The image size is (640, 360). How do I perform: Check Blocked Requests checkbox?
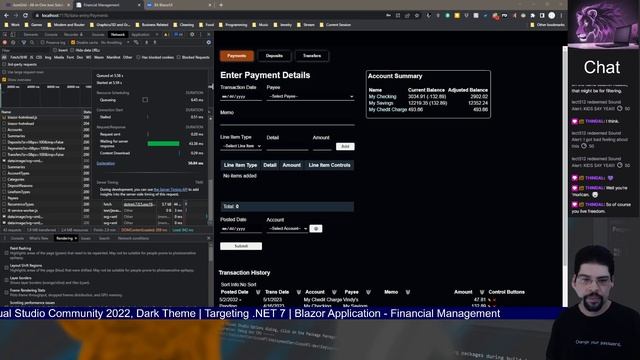click(x=179, y=58)
